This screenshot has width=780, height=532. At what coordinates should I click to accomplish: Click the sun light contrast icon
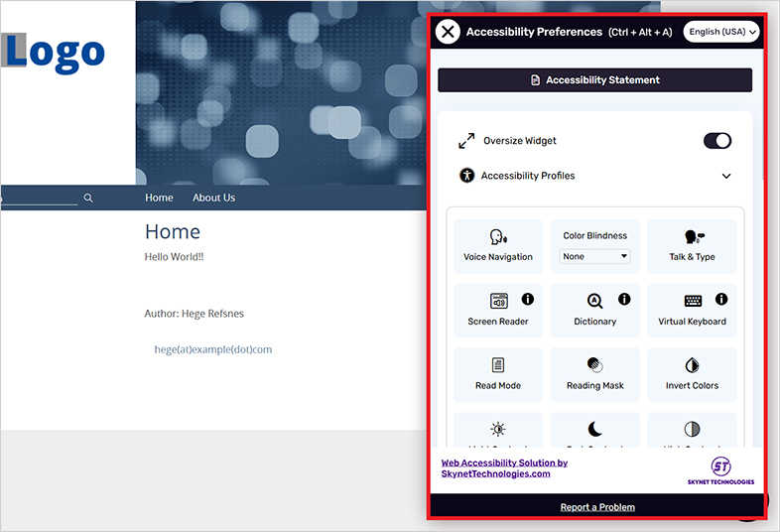498,429
